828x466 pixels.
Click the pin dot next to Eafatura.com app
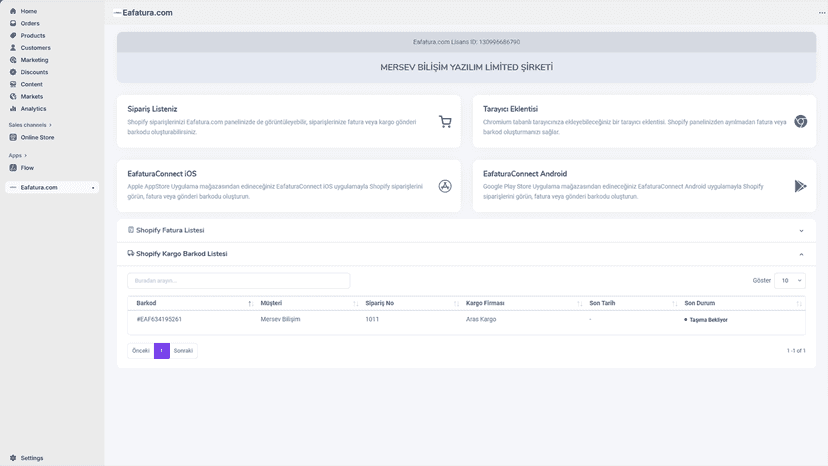click(93, 188)
